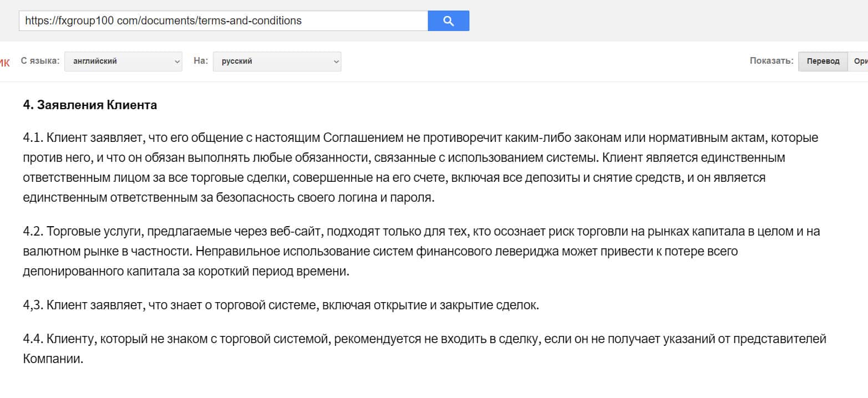Viewport: 868px width, 398px height.
Task: Switch view to Перевод
Action: click(x=823, y=62)
